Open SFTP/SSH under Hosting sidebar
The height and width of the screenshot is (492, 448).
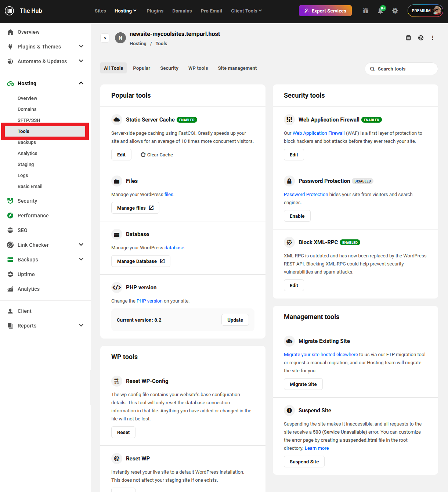click(29, 120)
